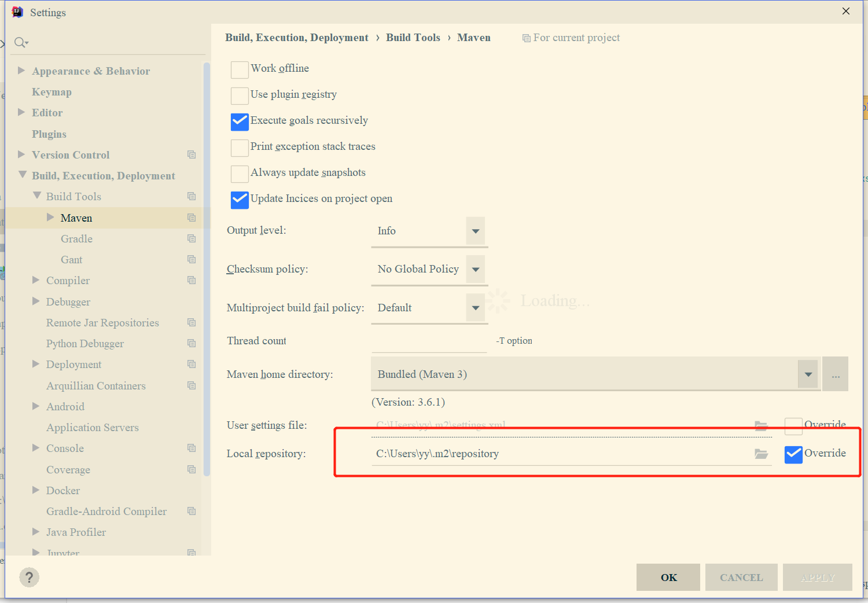Click the search magnifier icon in settings
This screenshot has width=868, height=603.
click(21, 42)
